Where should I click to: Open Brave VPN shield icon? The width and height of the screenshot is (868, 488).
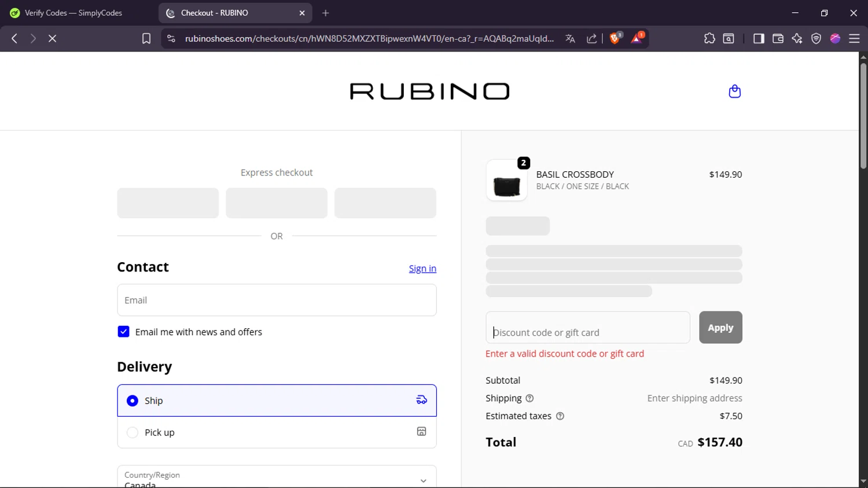coord(816,38)
